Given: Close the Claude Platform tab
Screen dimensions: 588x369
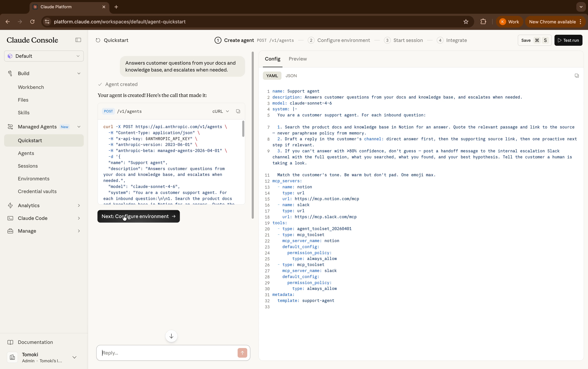Looking at the screenshot, I should 104,7.
